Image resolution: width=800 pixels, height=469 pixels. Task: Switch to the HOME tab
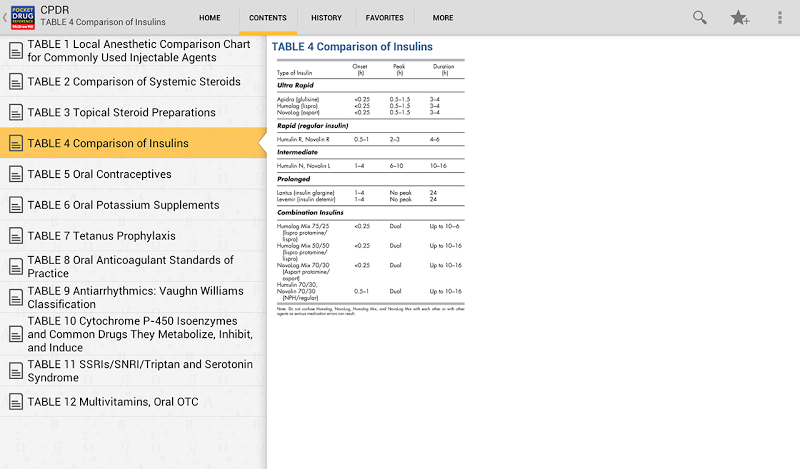(210, 18)
